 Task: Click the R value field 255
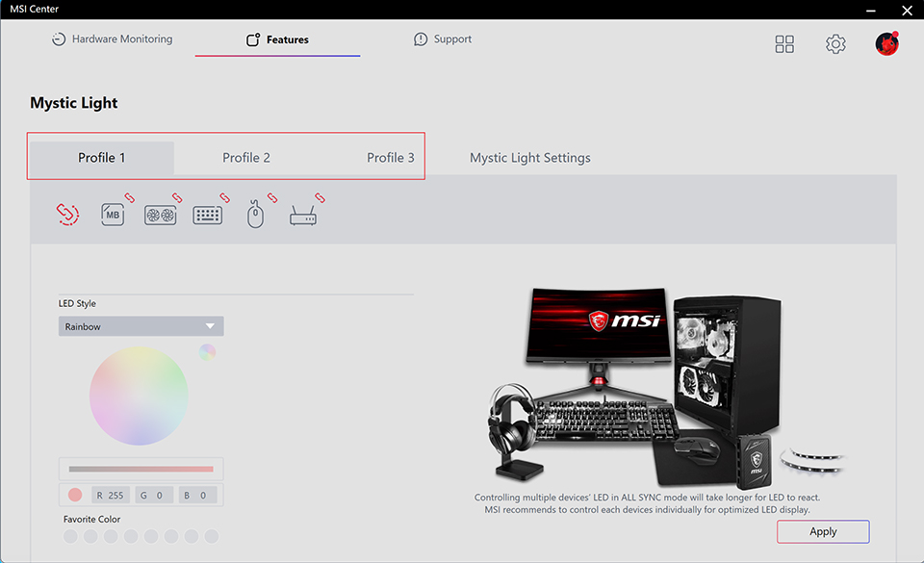pyautogui.click(x=110, y=496)
